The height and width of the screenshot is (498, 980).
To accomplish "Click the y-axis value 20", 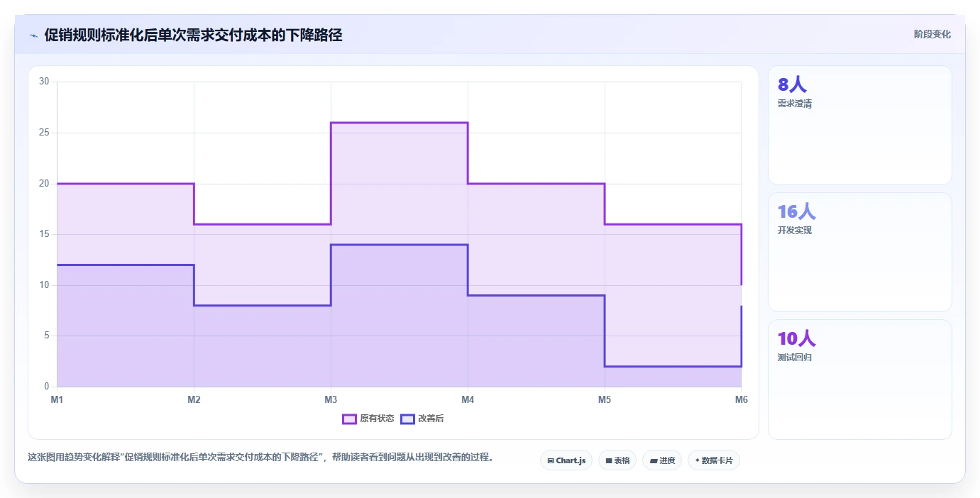I will [44, 184].
